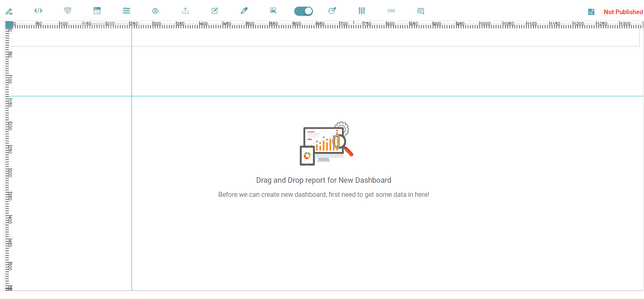Click the teal ruler origin corner square
The image size is (644, 299).
tap(9, 25)
